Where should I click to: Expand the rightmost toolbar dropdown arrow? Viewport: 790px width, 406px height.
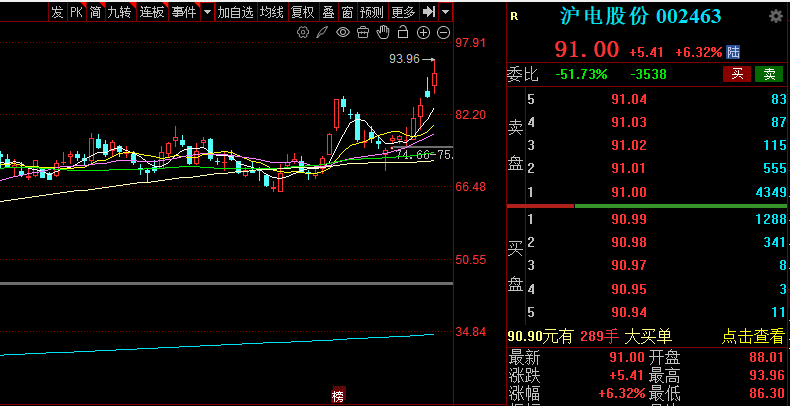click(444, 12)
